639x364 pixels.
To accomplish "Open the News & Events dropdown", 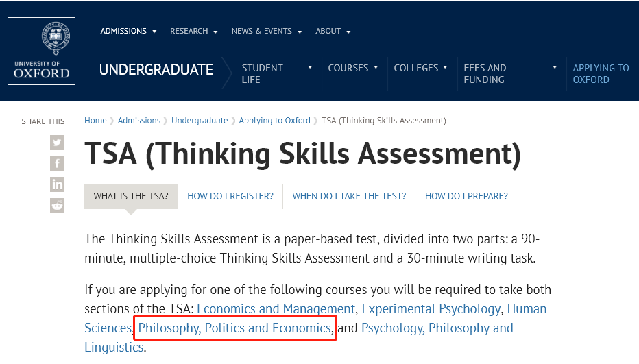I will [x=266, y=31].
